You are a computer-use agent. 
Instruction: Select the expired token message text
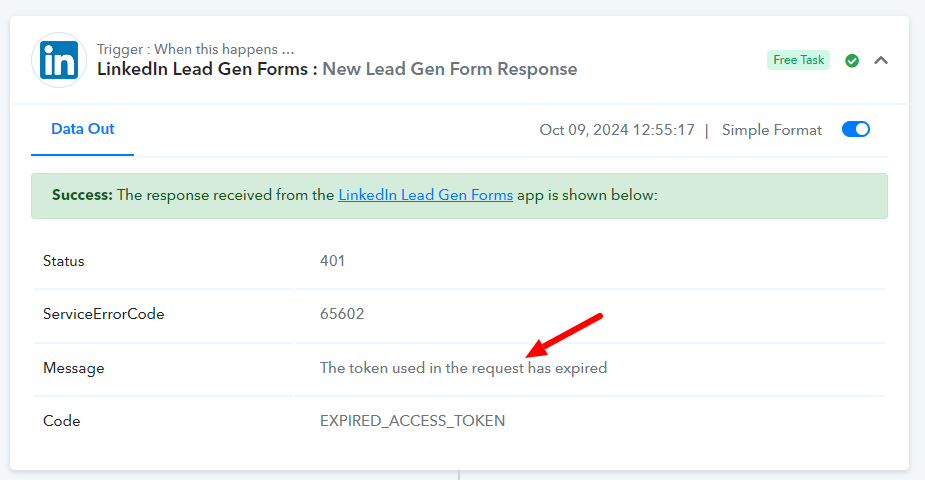click(x=463, y=368)
